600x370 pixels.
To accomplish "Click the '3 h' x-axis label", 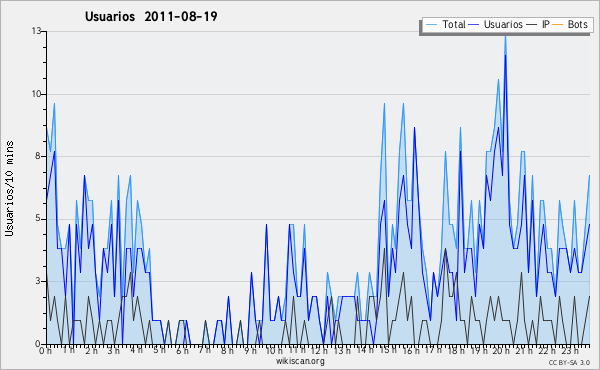I will (x=114, y=350).
